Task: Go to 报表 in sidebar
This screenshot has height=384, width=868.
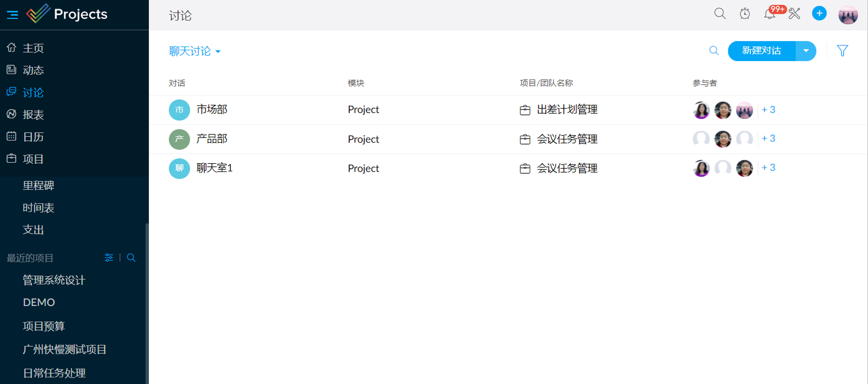Action: click(33, 115)
